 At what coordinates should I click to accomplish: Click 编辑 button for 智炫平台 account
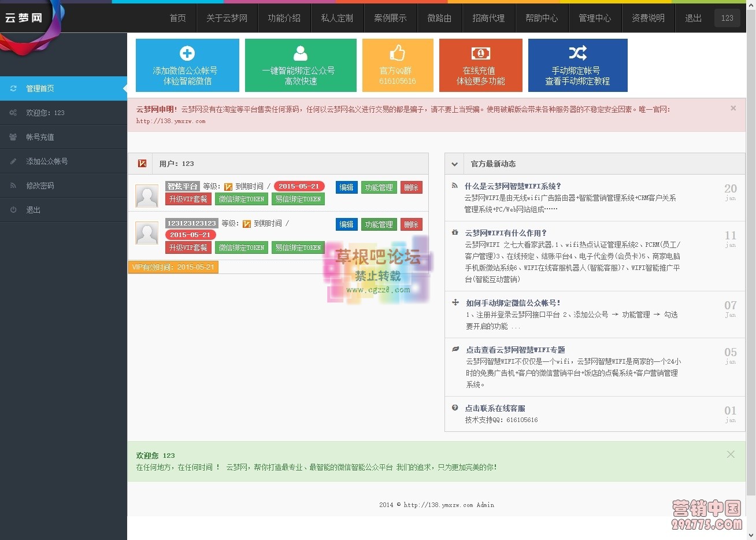tap(346, 187)
